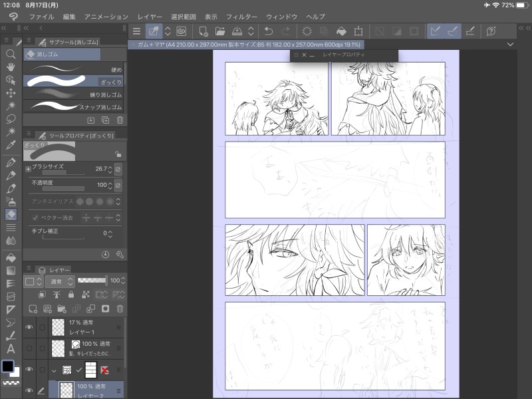Image resolution: width=532 pixels, height=399 pixels.
Task: Toggle lock checkbox beside Layer 1
Action: pos(43,327)
